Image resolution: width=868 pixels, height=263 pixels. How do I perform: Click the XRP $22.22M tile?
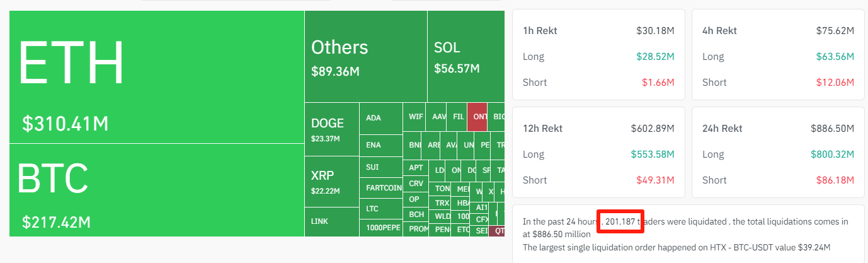[x=331, y=182]
